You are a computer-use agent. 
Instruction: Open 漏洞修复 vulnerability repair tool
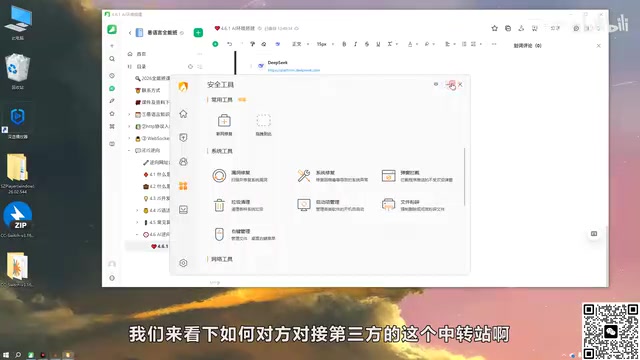(240, 176)
